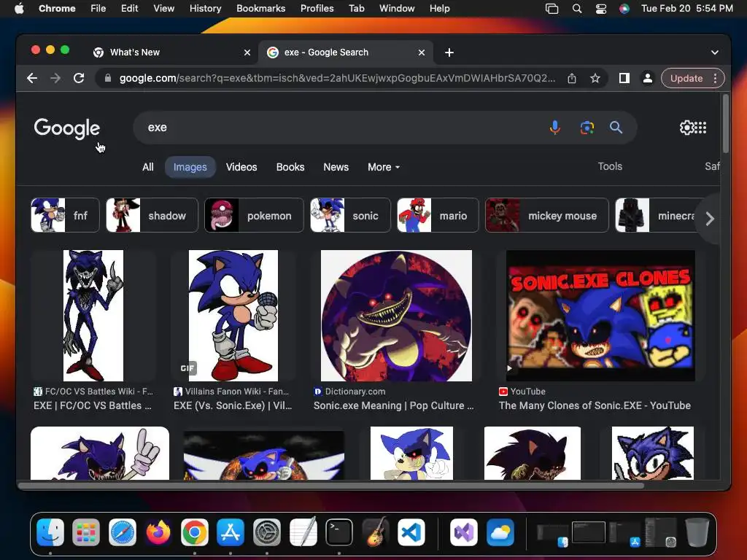Open the History menu in menu bar
This screenshot has height=560, width=747.
click(x=205, y=9)
